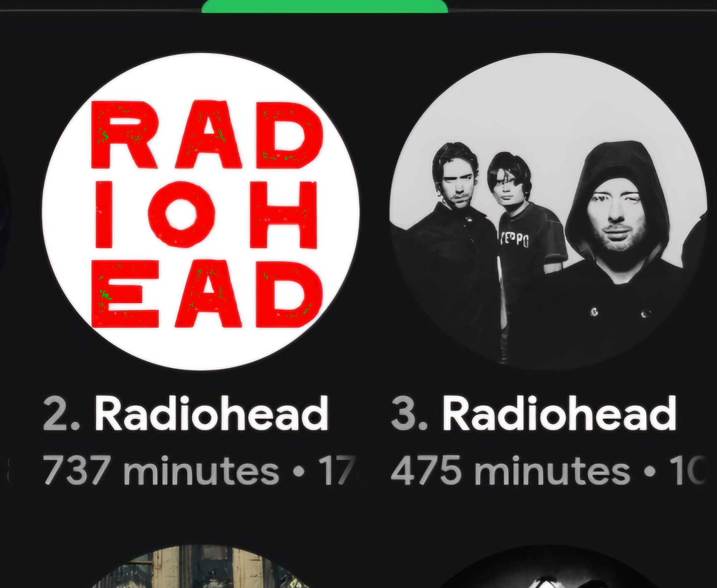This screenshot has height=588, width=717.
Task: Tap the cut-off artist image at left edge
Action: pyautogui.click(x=5, y=211)
